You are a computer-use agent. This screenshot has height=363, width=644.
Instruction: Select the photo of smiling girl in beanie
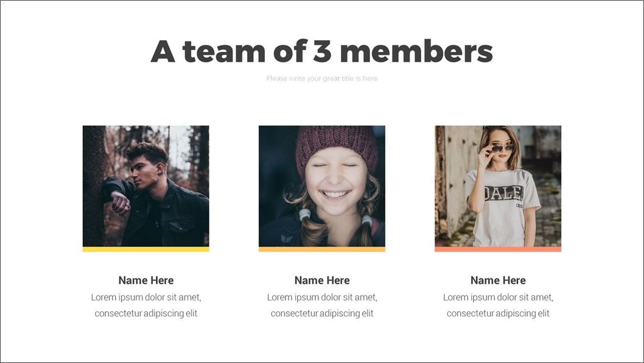click(x=322, y=186)
